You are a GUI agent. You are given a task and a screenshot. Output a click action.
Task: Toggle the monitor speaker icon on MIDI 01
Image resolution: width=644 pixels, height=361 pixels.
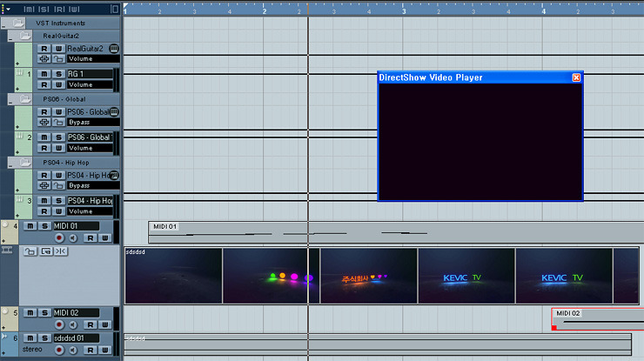point(73,237)
